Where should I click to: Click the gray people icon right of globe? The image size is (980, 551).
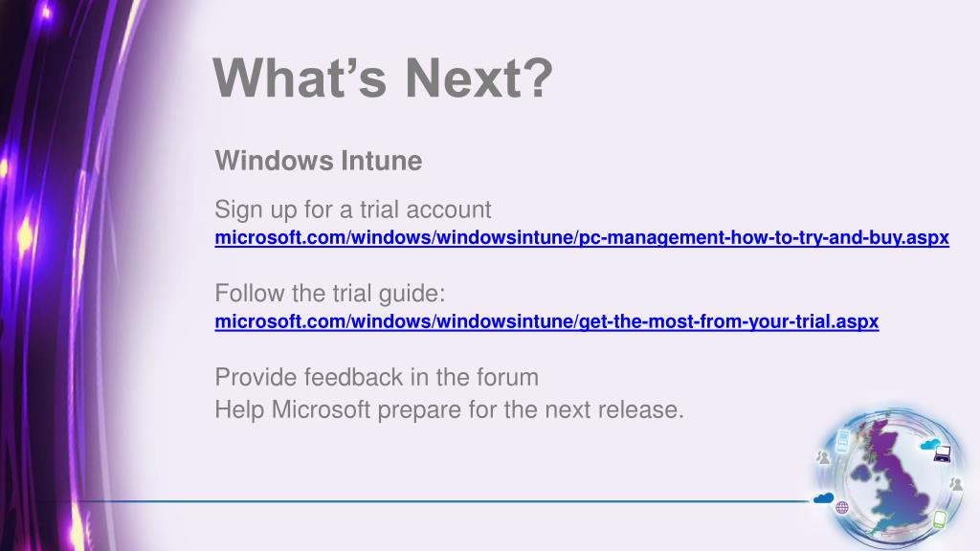click(956, 484)
